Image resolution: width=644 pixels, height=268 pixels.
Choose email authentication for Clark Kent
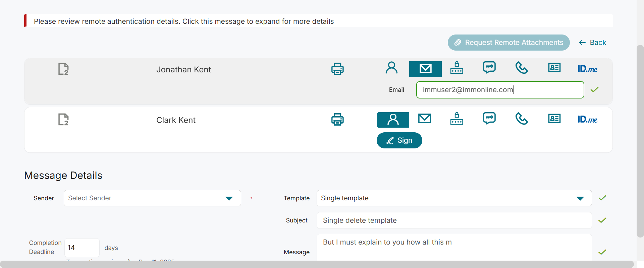click(425, 119)
